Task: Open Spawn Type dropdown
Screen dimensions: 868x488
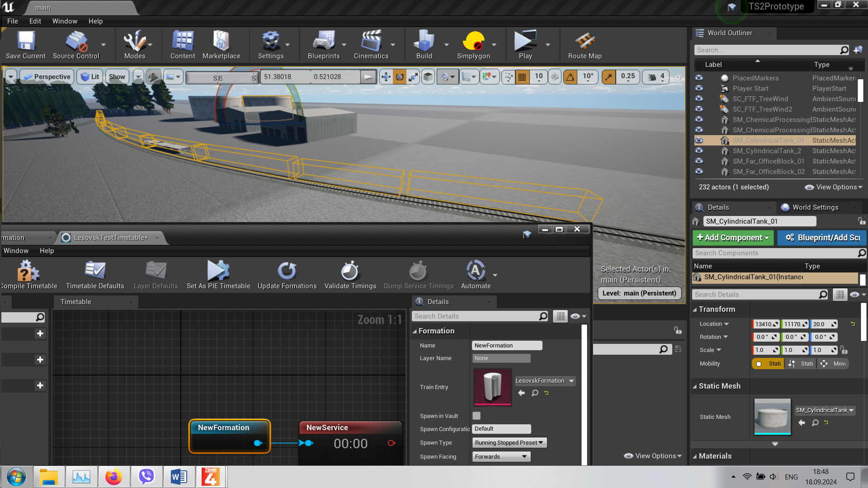Action: tap(509, 443)
